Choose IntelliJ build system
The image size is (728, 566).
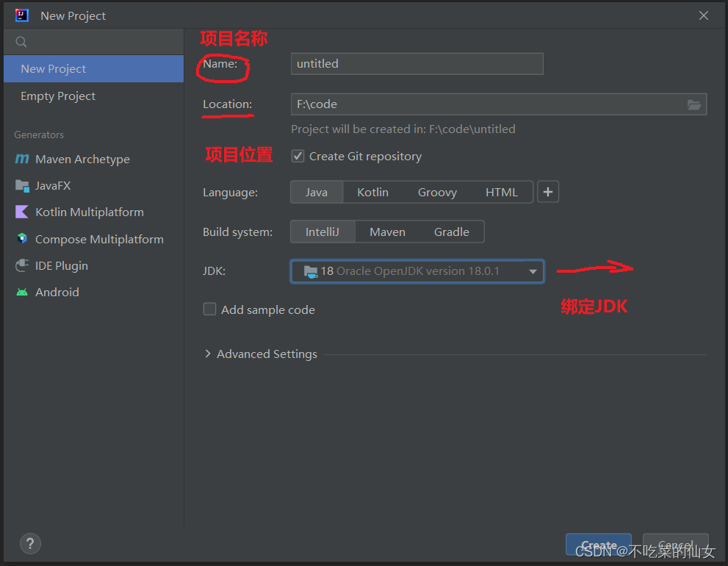(x=322, y=232)
